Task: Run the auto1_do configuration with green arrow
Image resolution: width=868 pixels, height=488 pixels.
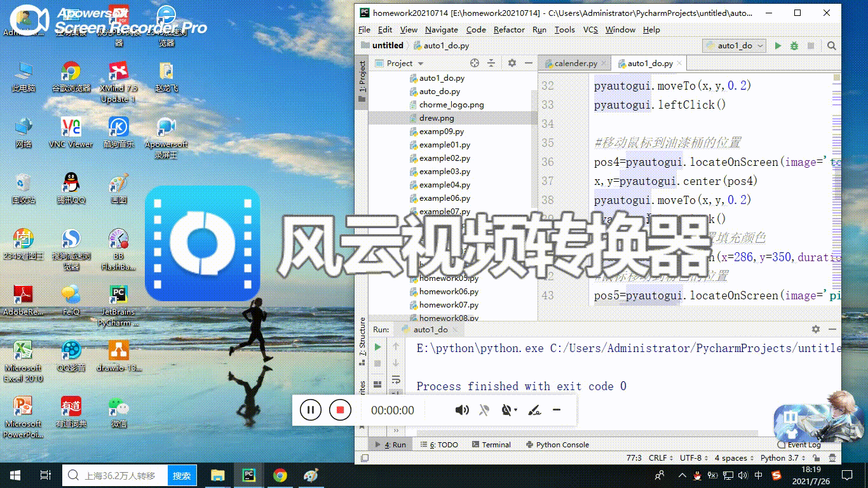Action: pyautogui.click(x=778, y=45)
